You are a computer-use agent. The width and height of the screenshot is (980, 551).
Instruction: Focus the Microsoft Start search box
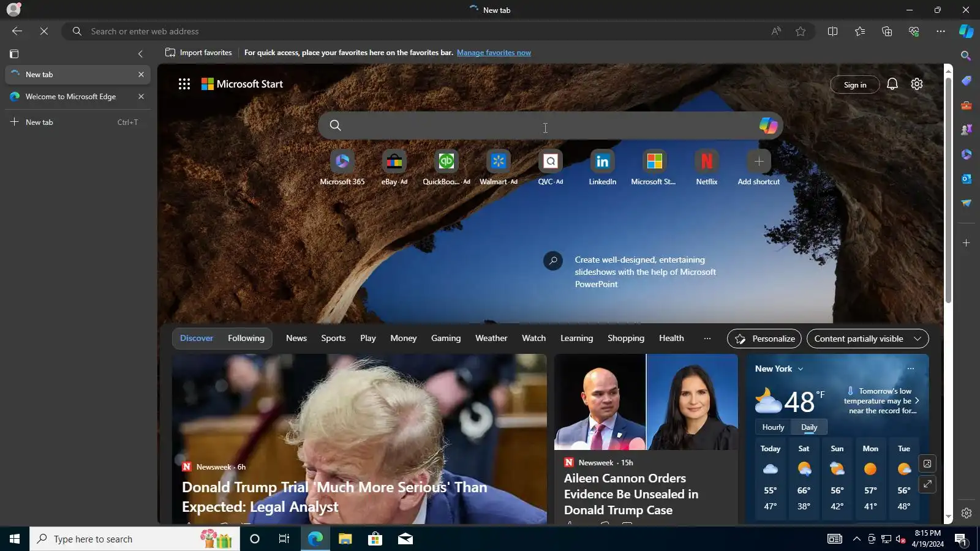pos(549,126)
